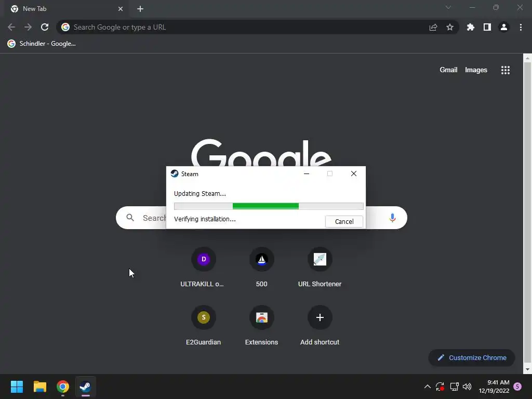The height and width of the screenshot is (399, 532).
Task: Click sync tray icon with red dot
Action: click(x=440, y=387)
